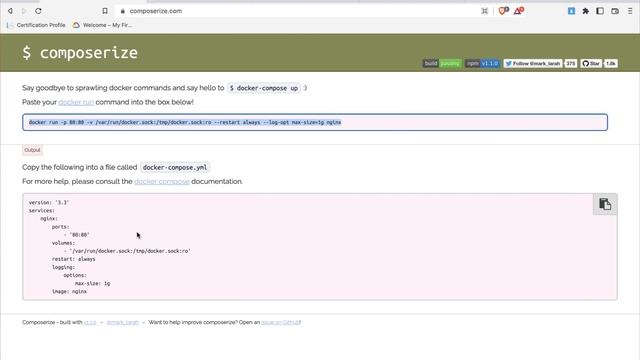
Task: Click the build passing badge
Action: tap(442, 63)
